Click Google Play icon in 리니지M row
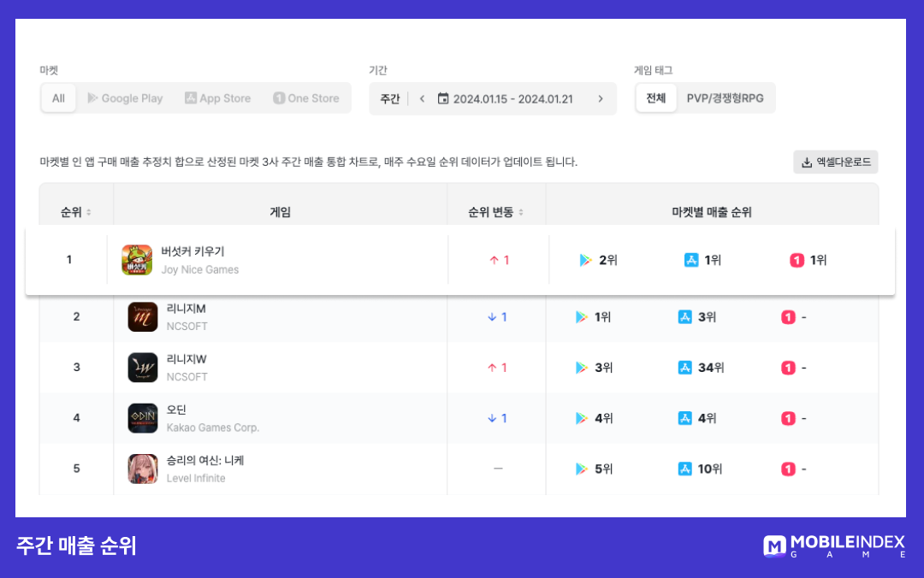Viewport: 924px width, 578px height. (x=582, y=317)
